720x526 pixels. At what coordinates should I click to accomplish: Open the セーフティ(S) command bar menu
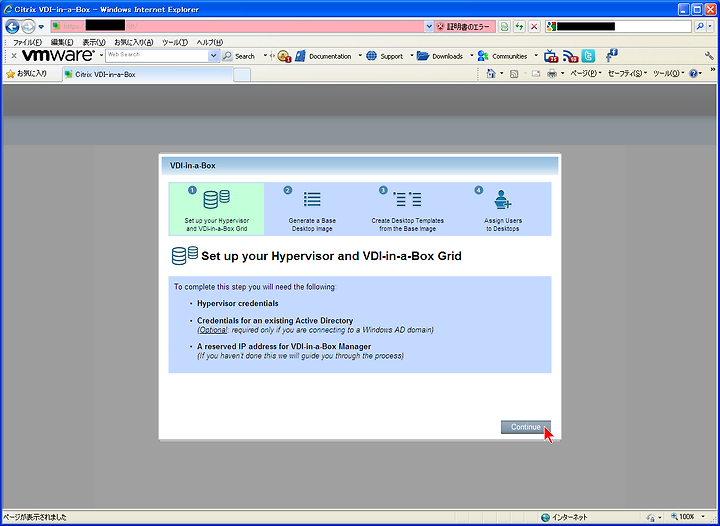[x=627, y=73]
